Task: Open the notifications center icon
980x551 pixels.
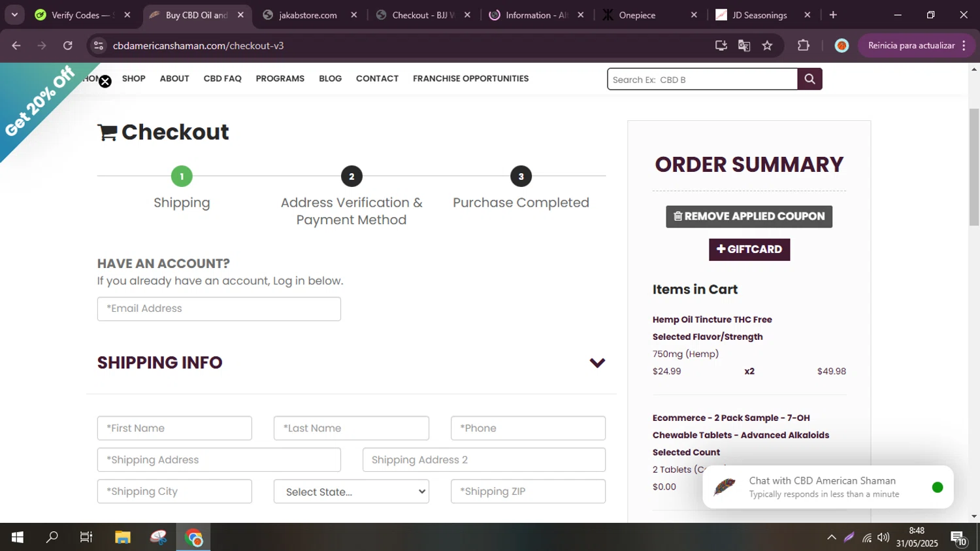Action: click(x=958, y=538)
